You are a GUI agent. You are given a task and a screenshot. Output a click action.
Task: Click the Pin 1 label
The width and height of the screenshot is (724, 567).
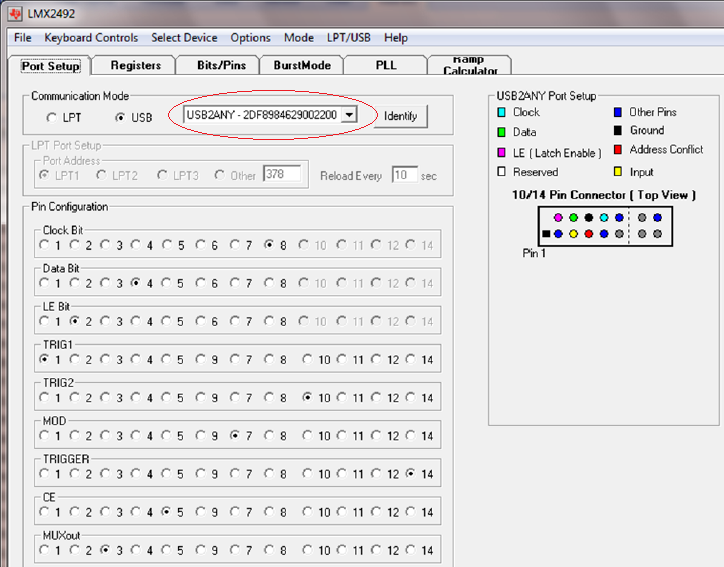[x=534, y=253]
